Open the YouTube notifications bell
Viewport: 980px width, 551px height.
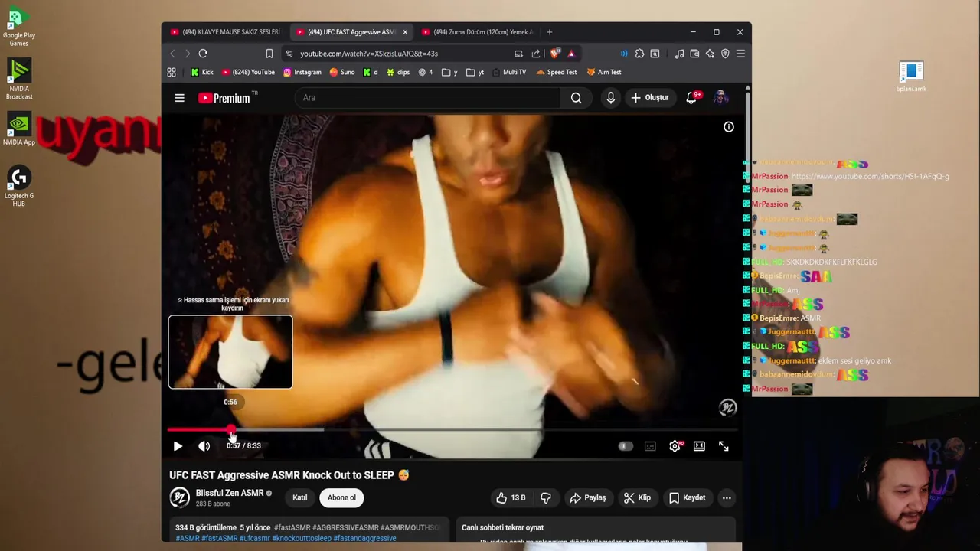691,98
